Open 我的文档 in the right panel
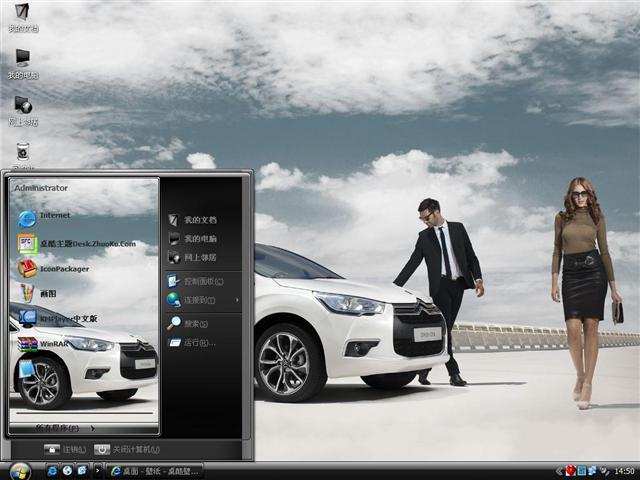Image resolution: width=640 pixels, height=480 pixels. tap(193, 220)
